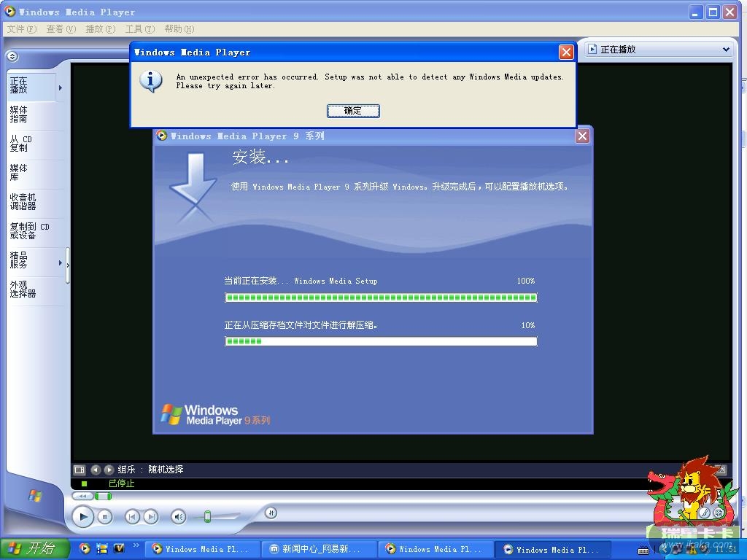Screen dimensions: 747x560
Task: Click the round menu toggle above sidebar
Action: point(12,56)
